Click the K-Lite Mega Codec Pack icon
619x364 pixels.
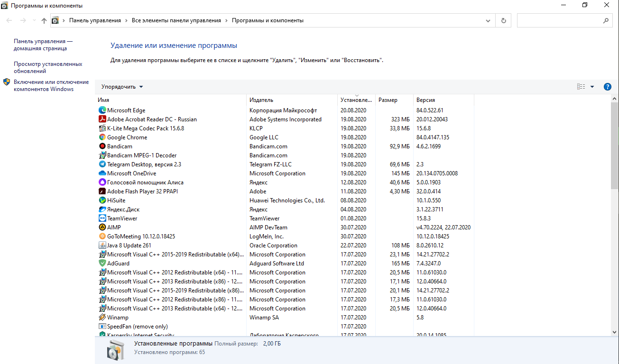pos(102,128)
